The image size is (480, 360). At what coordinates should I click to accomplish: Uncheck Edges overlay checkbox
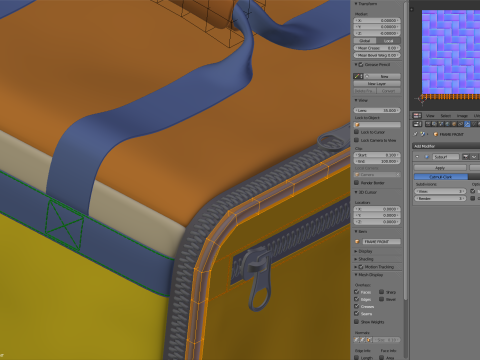pyautogui.click(x=356, y=299)
